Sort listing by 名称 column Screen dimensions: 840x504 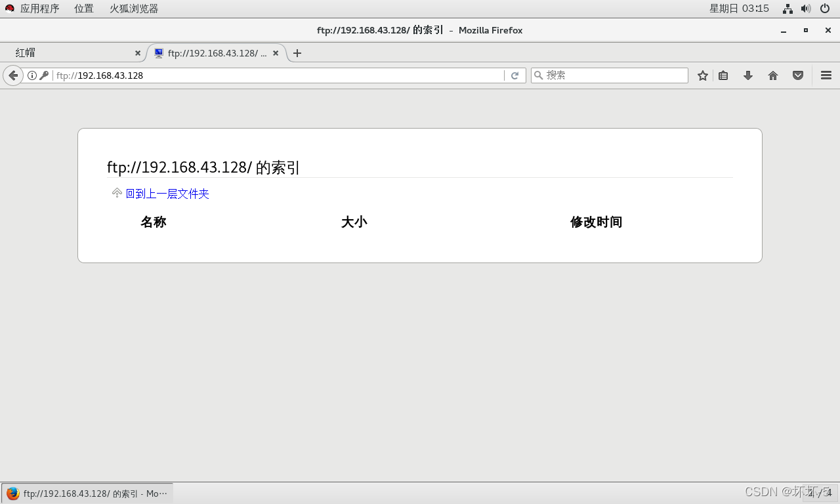[x=153, y=222]
